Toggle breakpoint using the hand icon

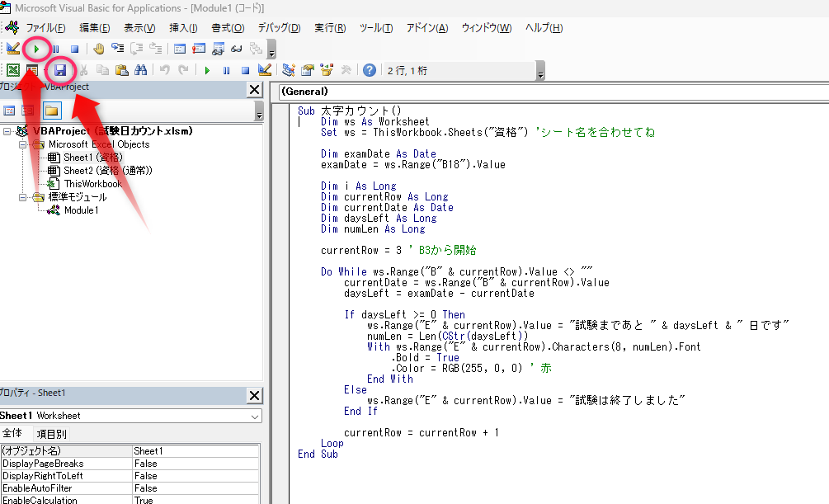point(98,49)
